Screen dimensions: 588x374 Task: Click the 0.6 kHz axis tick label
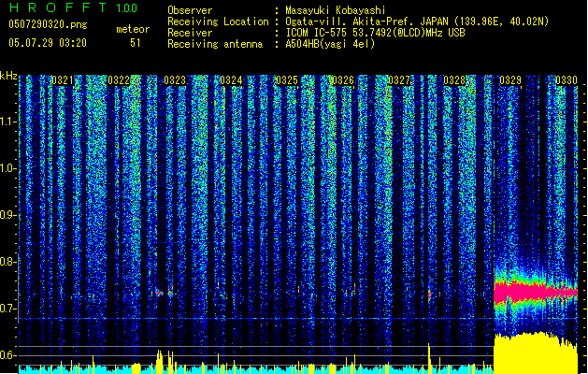tap(8, 355)
